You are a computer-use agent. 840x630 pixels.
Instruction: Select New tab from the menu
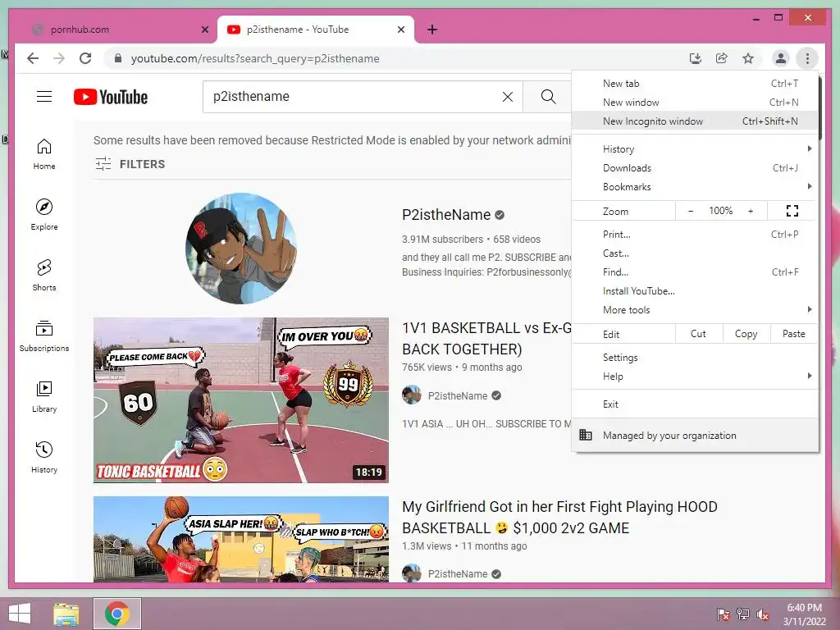tap(695, 84)
